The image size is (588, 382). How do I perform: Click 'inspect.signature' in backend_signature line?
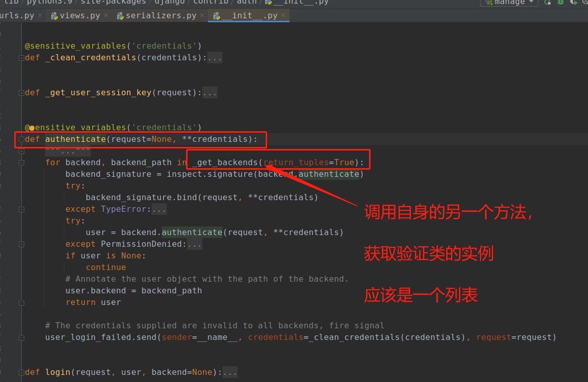point(210,174)
